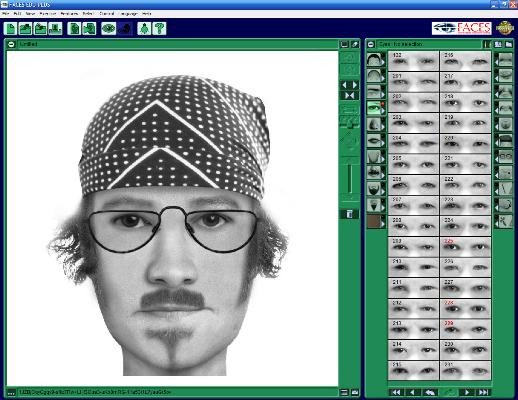
Task: Select the eye lines category icon on right
Action: tap(505, 76)
